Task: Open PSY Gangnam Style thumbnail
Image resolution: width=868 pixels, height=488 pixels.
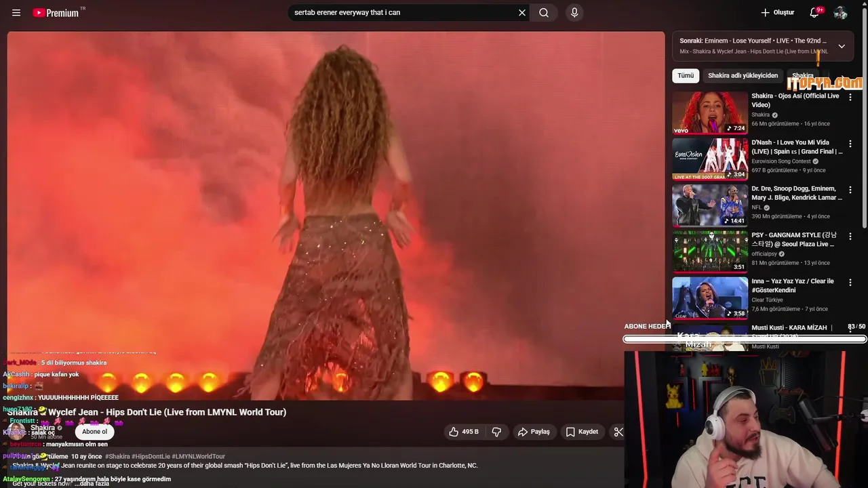Action: pos(710,251)
